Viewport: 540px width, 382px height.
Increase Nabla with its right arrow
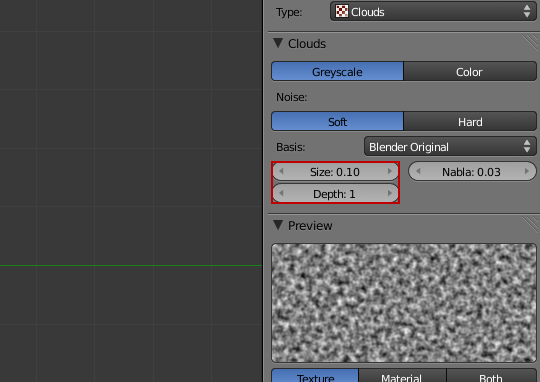[527, 171]
